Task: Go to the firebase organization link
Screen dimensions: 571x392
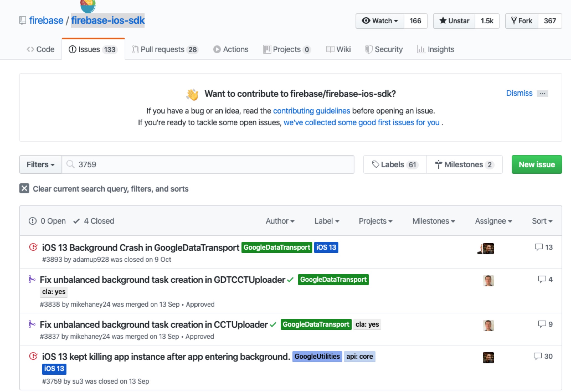Action: [x=46, y=20]
